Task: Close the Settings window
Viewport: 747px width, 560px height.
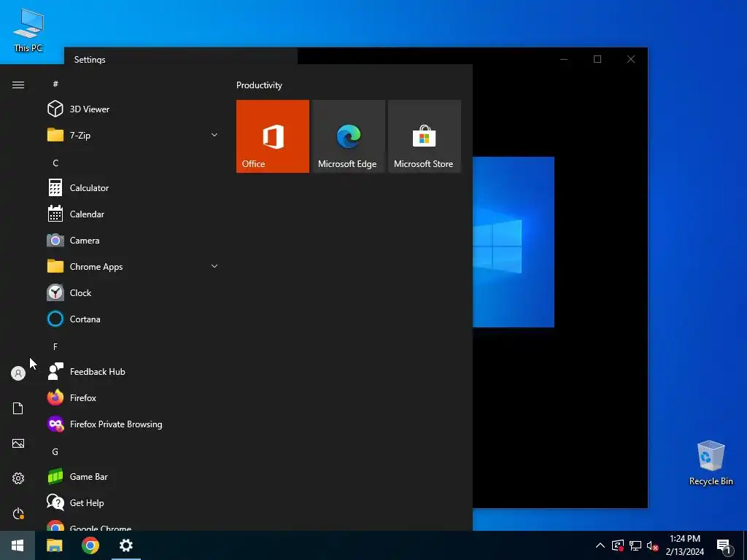Action: (x=631, y=59)
